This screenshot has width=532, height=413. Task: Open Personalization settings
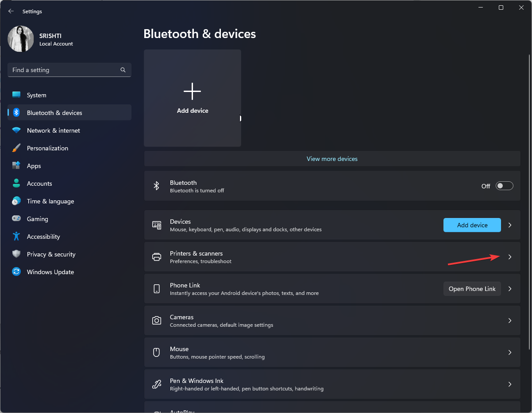[x=69, y=148]
